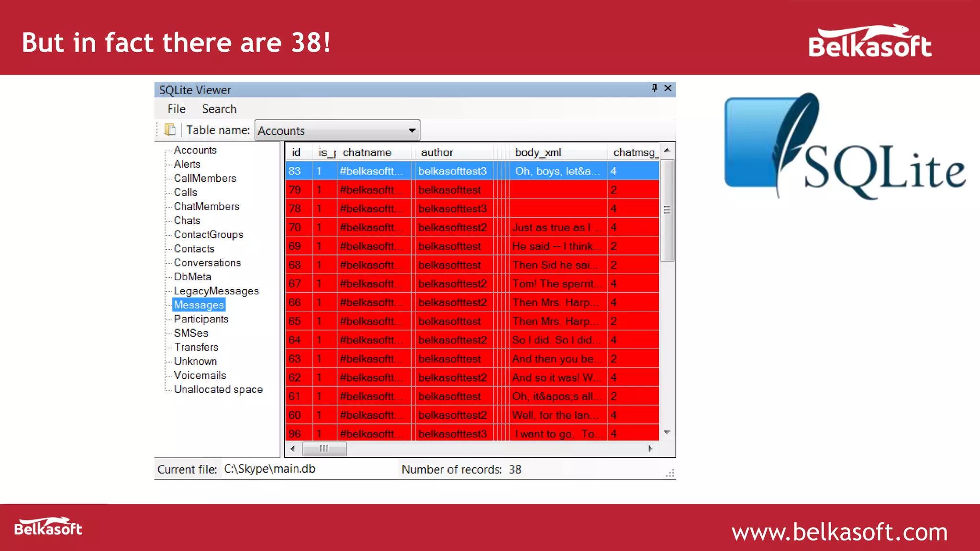This screenshot has height=551, width=980.
Task: Click the SQLite feather logo
Action: (x=845, y=146)
